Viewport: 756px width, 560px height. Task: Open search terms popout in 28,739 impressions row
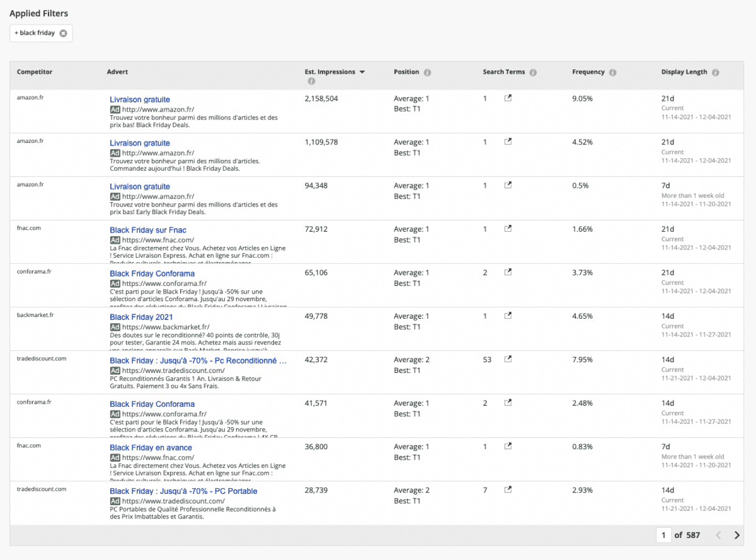508,489
